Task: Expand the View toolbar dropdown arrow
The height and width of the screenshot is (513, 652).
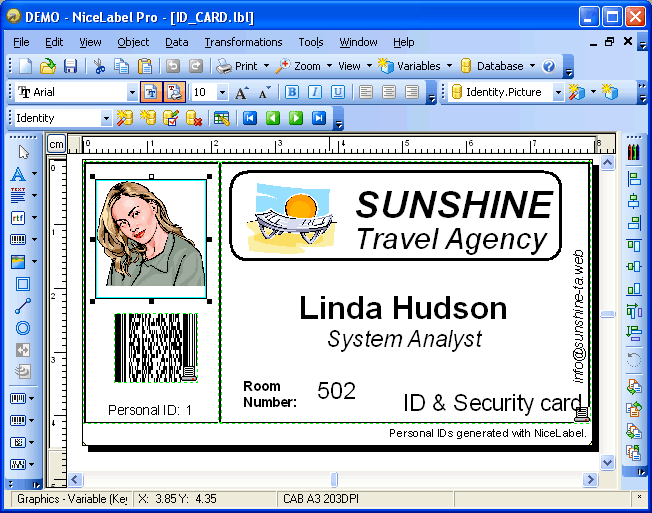Action: (369, 66)
